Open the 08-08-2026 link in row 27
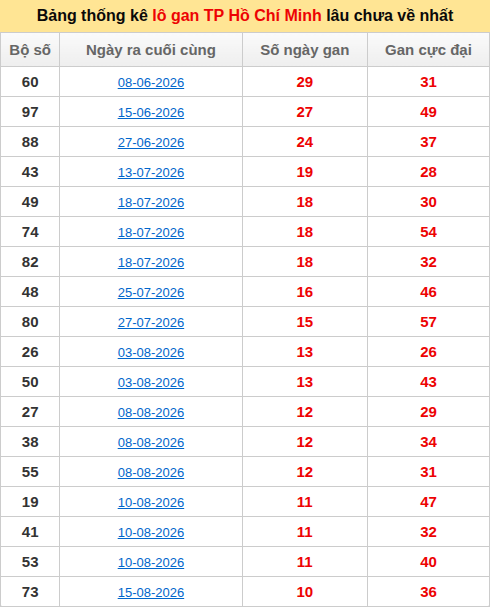The image size is (490, 607). coord(151,413)
